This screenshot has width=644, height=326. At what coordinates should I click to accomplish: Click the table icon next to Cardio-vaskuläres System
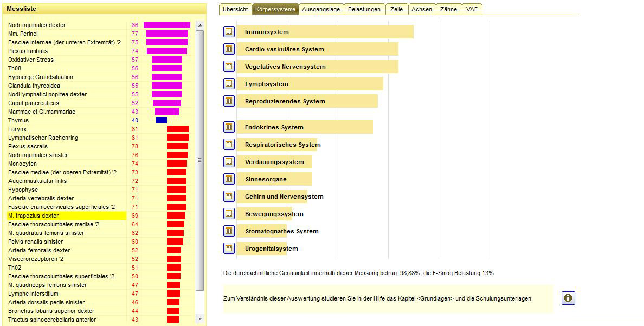pyautogui.click(x=229, y=49)
